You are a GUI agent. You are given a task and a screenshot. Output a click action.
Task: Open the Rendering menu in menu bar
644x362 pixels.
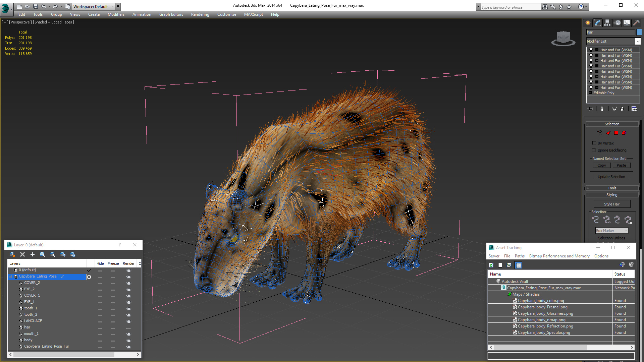200,14
